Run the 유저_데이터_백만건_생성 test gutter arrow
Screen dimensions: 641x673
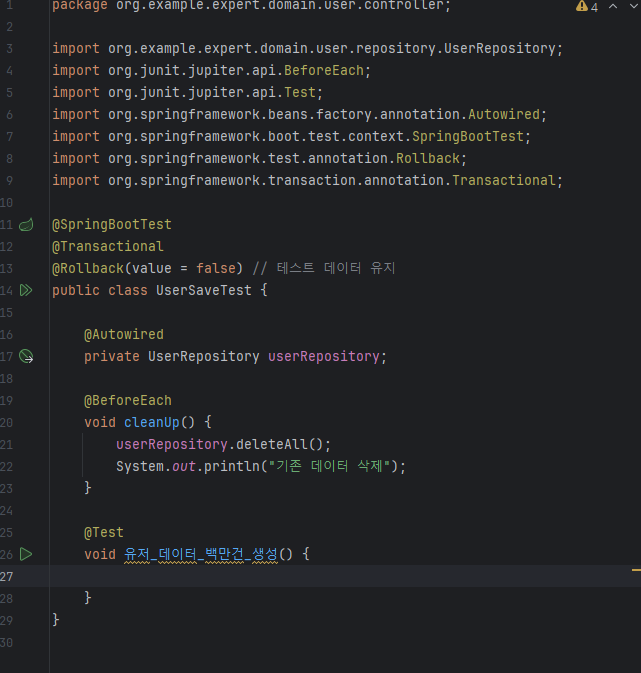click(x=26, y=554)
